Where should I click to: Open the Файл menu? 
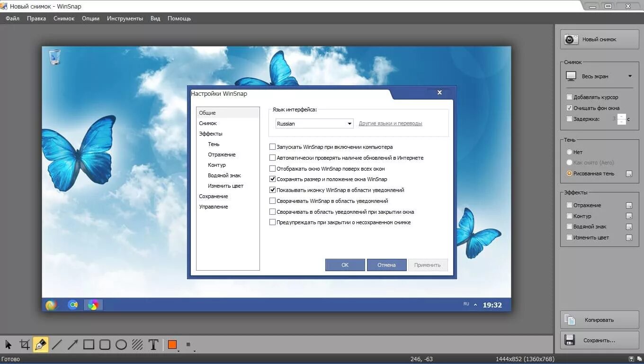pos(13,18)
